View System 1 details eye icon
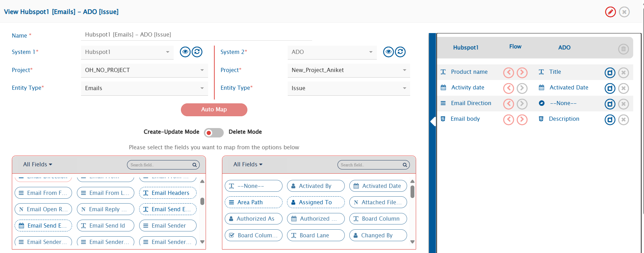Viewport: 644px width, 253px height. pos(185,52)
